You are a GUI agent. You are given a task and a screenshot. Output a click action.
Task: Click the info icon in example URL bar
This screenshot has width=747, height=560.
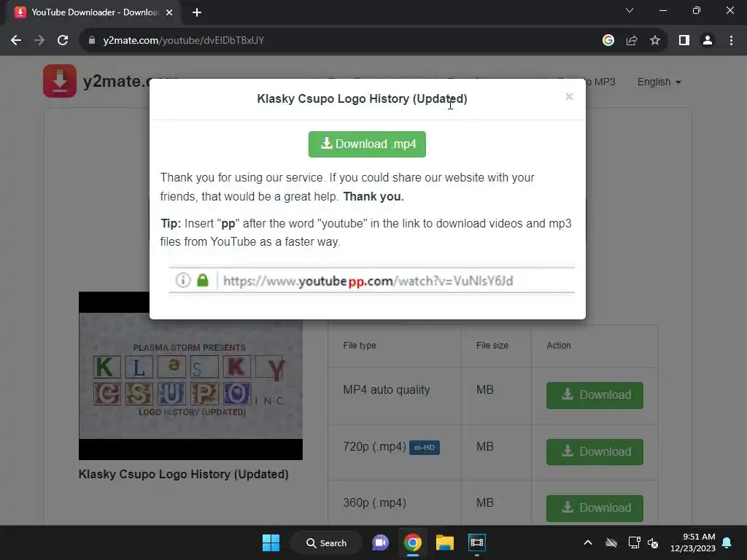tap(183, 280)
